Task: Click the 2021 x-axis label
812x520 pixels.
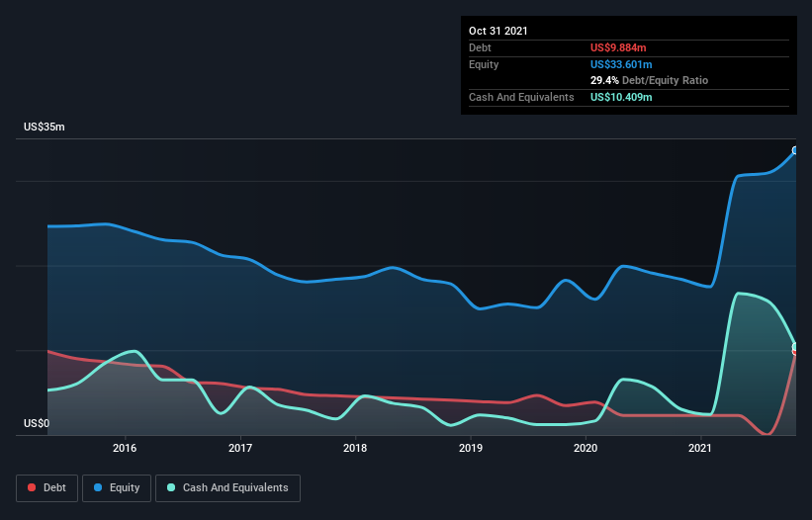Action: 700,448
